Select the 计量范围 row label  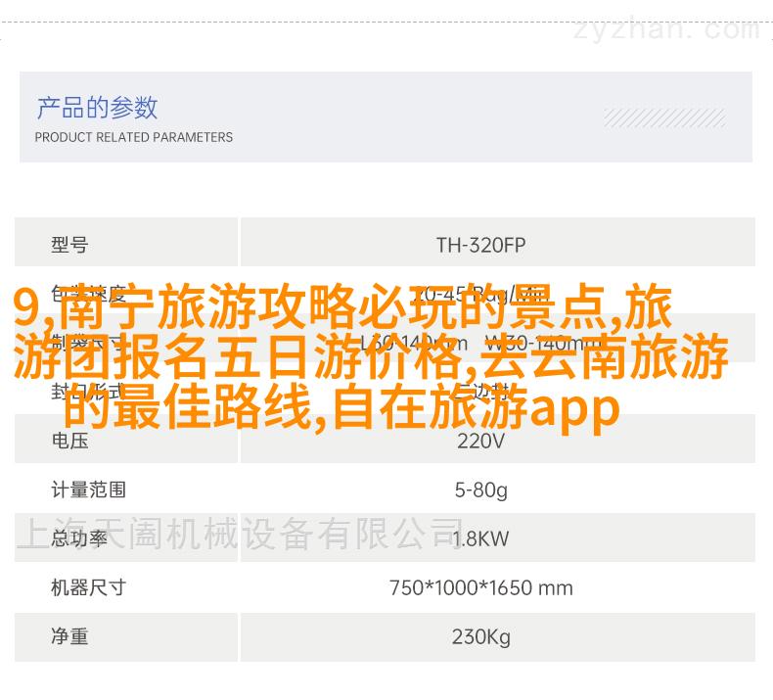88,490
